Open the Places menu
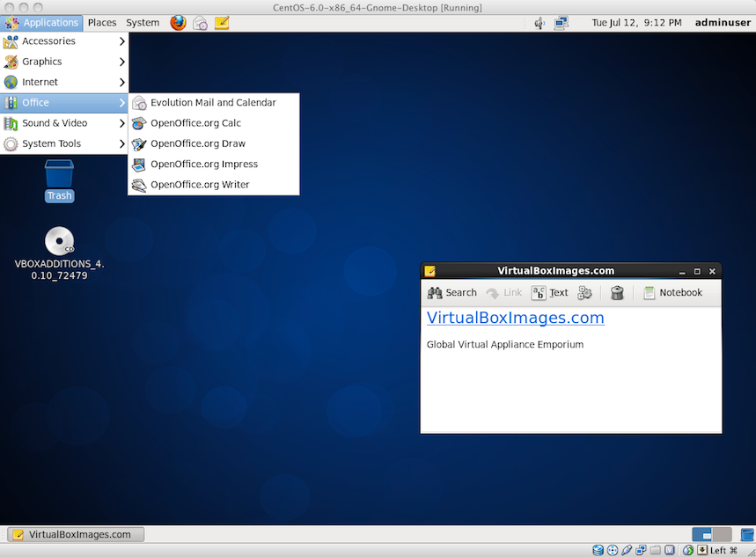756x557 pixels. click(102, 23)
